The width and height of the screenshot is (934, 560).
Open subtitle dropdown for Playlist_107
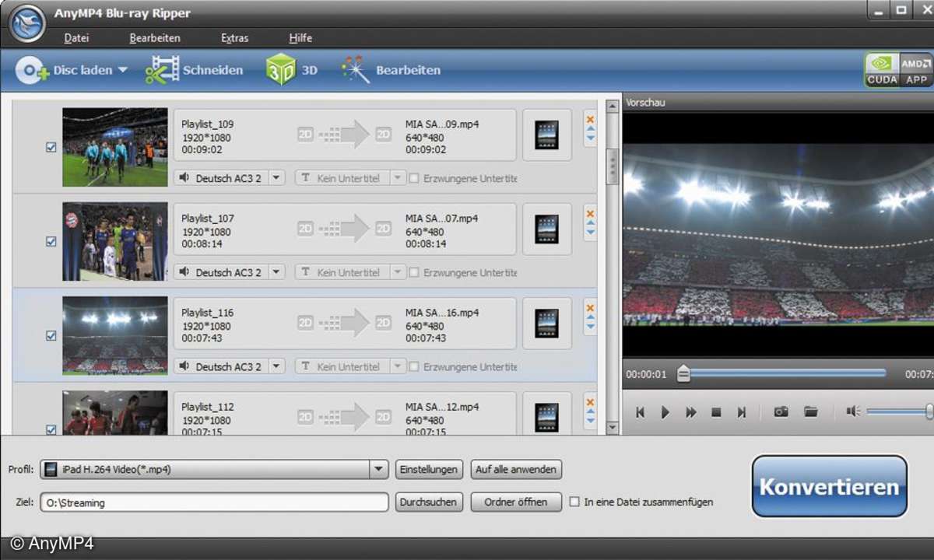tap(398, 272)
